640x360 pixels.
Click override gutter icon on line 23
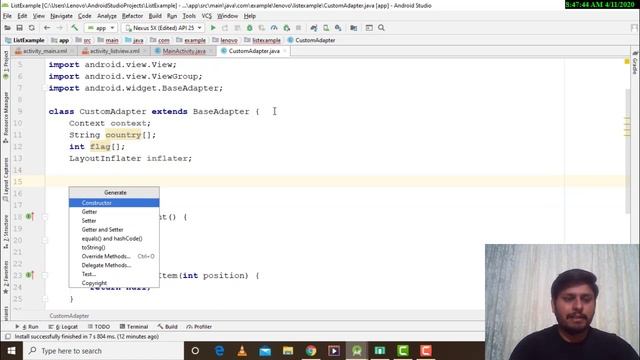30,275
